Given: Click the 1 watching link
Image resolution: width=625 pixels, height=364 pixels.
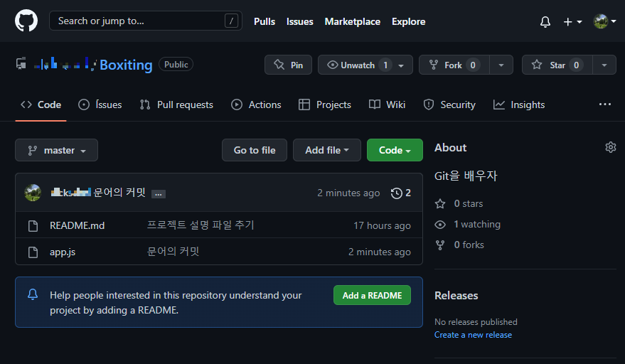Looking at the screenshot, I should pyautogui.click(x=468, y=225).
